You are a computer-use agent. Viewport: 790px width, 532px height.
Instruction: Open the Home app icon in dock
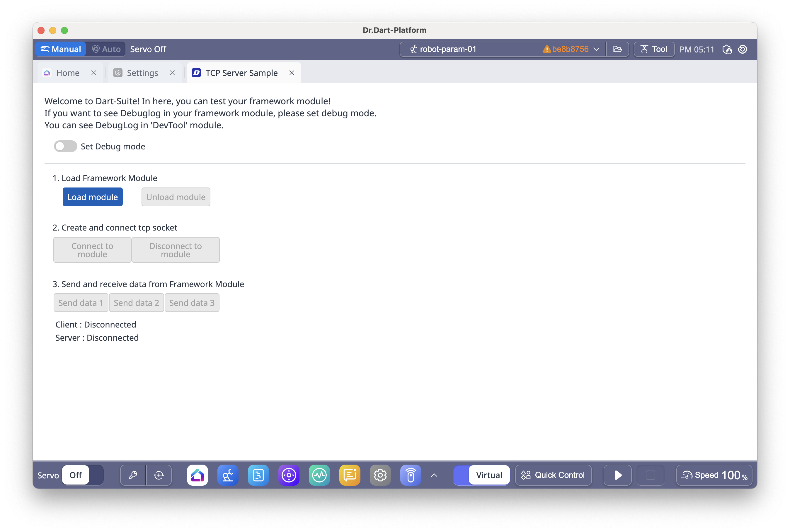tap(197, 475)
